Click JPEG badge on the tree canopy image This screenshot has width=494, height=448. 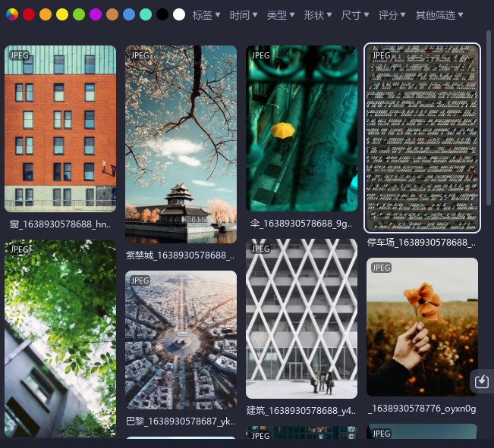[x=20, y=249]
